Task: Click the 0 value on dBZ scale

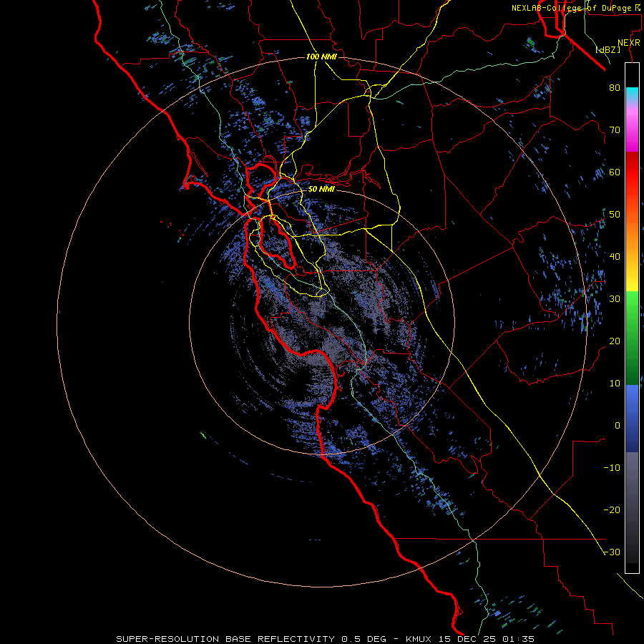Action: pyautogui.click(x=618, y=426)
